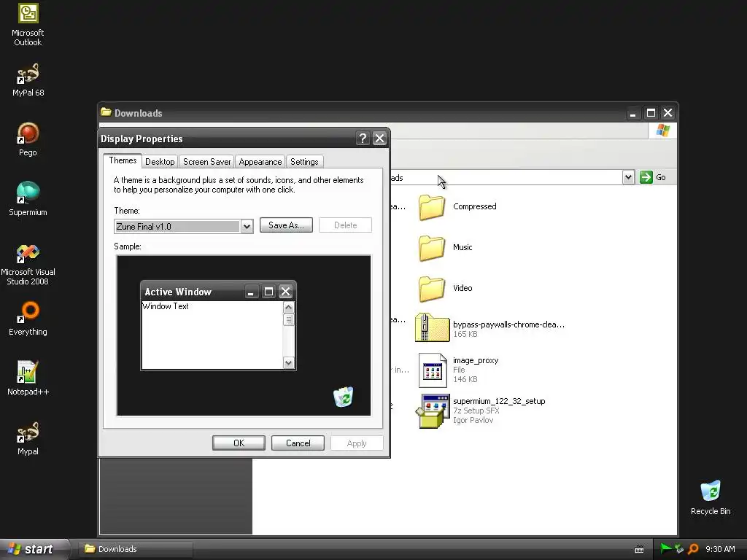
Task: Open the Appearance tab
Action: [x=260, y=162]
